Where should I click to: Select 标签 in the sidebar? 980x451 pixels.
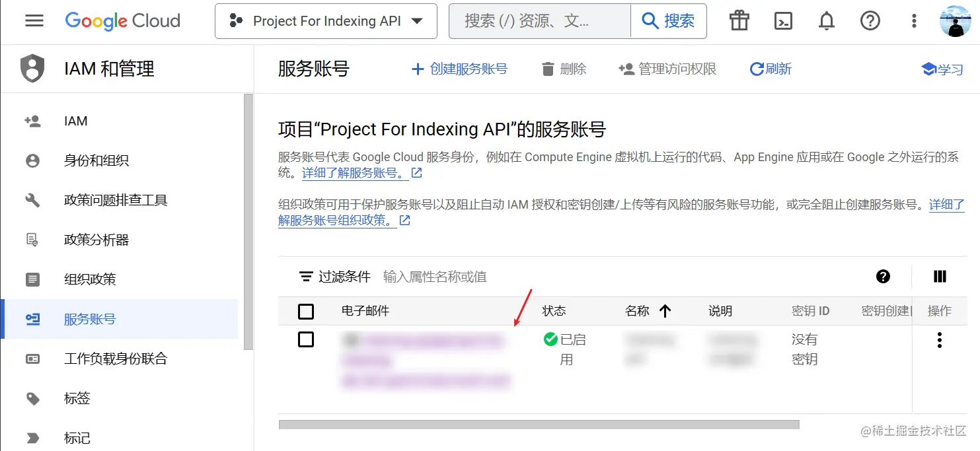tap(119, 398)
